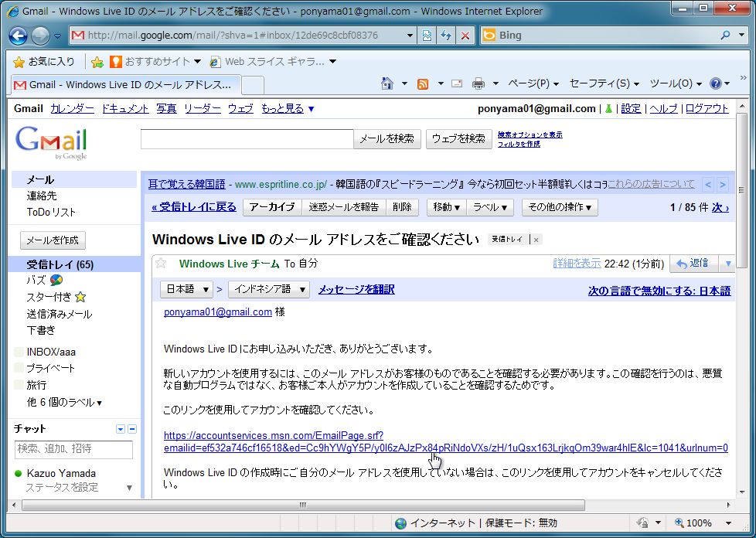The image size is (756, 538).
Task: Expand 他 6 個のラベル list
Action: click(64, 403)
